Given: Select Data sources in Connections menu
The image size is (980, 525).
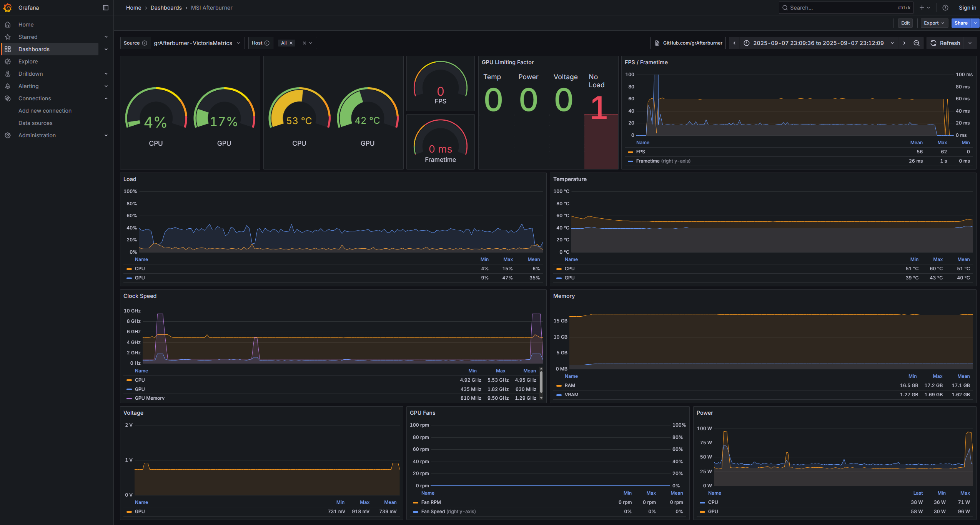Looking at the screenshot, I should [35, 123].
